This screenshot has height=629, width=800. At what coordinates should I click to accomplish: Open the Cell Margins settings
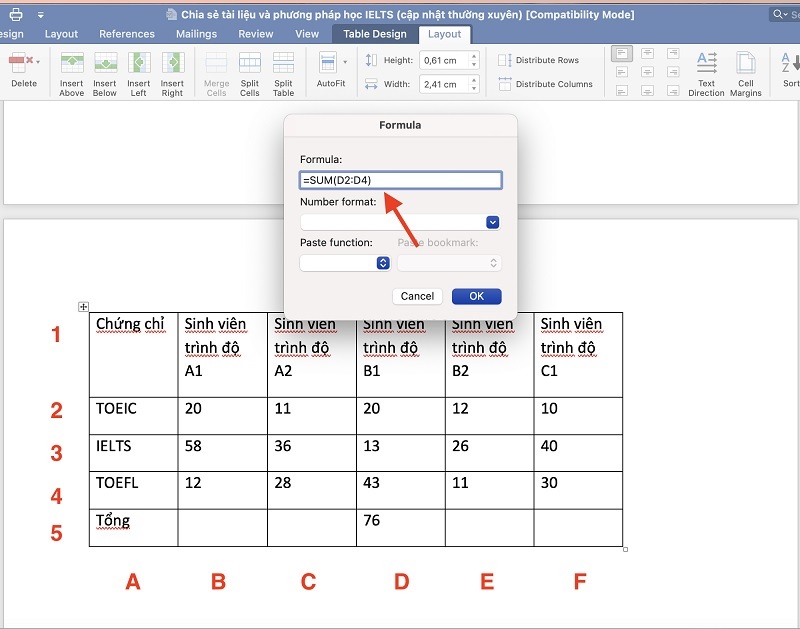coord(746,66)
